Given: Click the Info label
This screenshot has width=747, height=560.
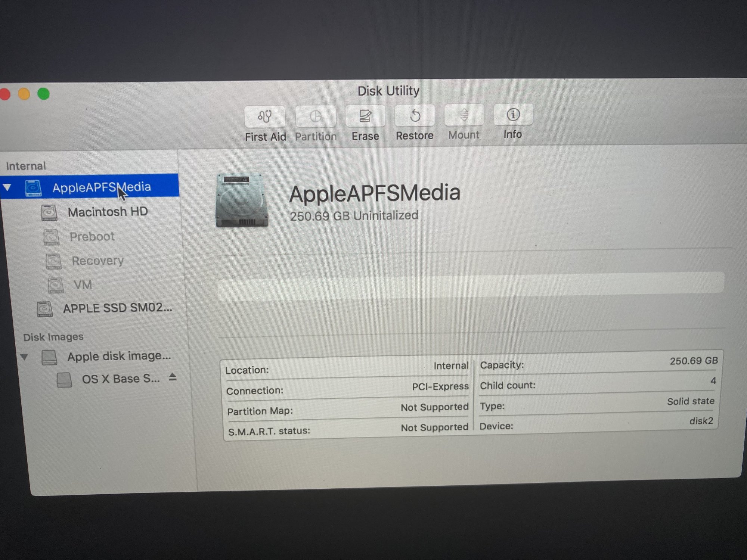Looking at the screenshot, I should (x=512, y=134).
